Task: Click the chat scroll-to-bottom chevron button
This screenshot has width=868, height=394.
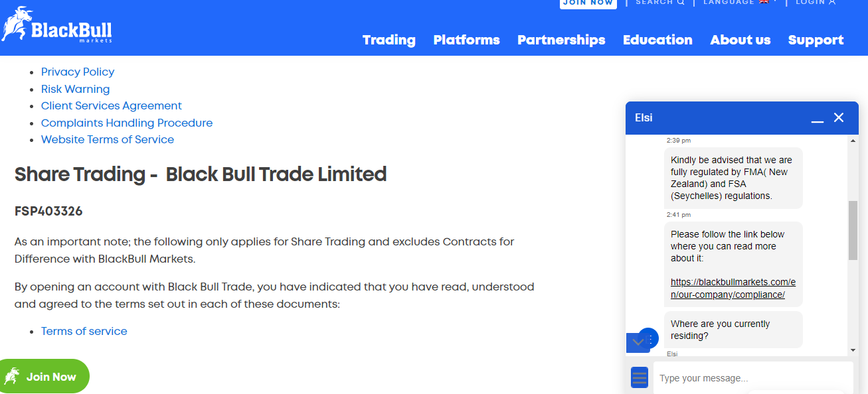Action: point(638,343)
